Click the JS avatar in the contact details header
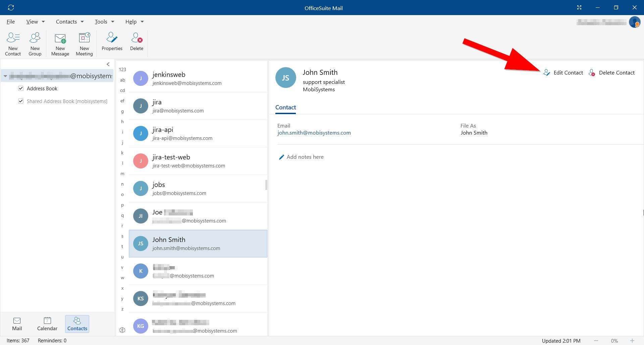The height and width of the screenshot is (345, 644). point(286,78)
